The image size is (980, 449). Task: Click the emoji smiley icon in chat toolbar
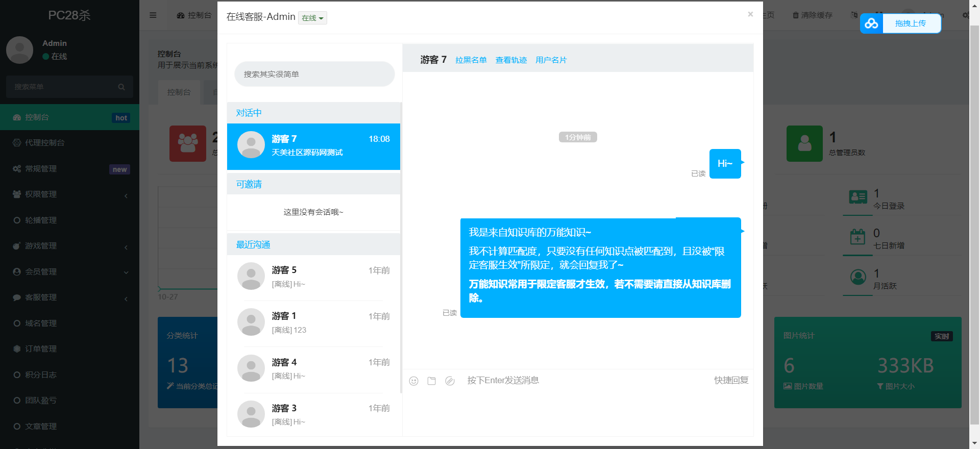coord(414,381)
